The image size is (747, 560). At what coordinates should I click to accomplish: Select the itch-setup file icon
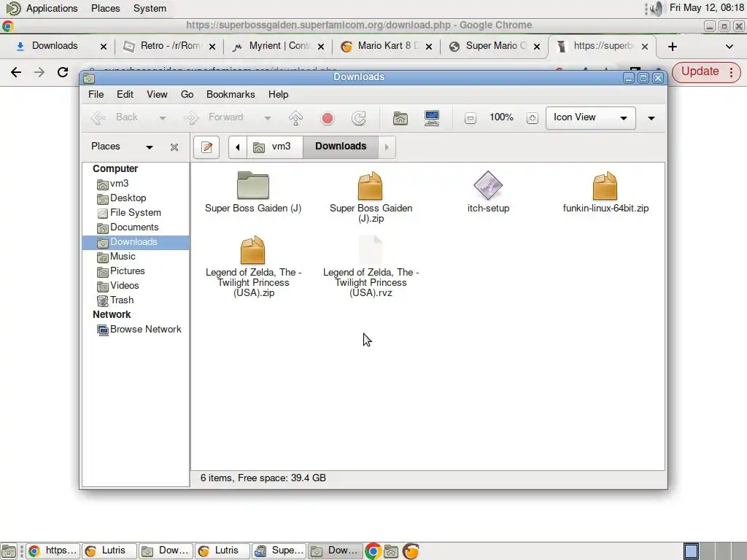coord(488,186)
